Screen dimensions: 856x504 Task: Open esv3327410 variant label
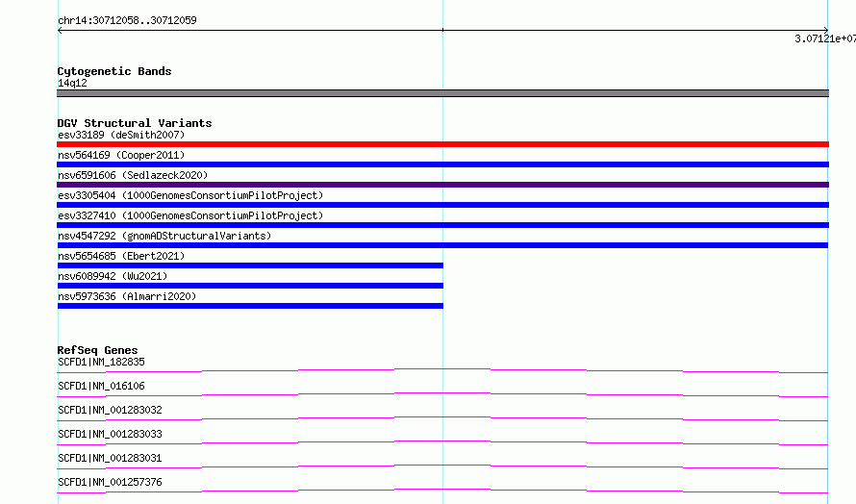tap(190, 215)
